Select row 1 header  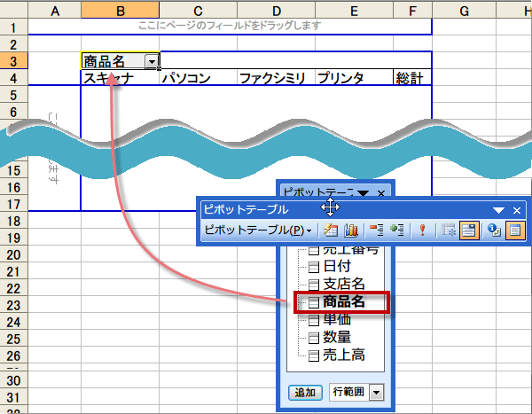[13, 27]
